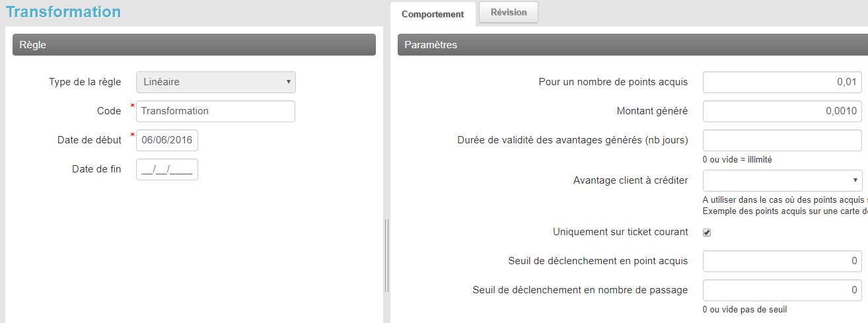Switch to the Comportement tab
The height and width of the screenshot is (323, 868).
coord(433,14)
